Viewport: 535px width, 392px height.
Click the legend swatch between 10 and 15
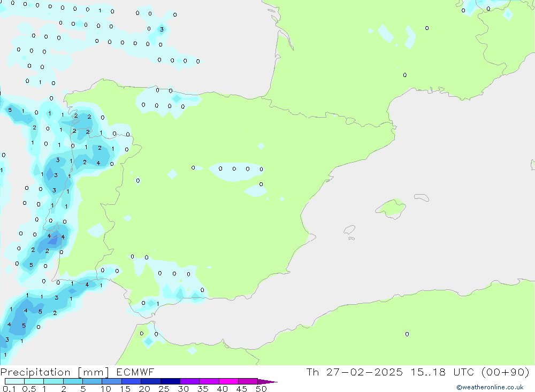pos(112,381)
